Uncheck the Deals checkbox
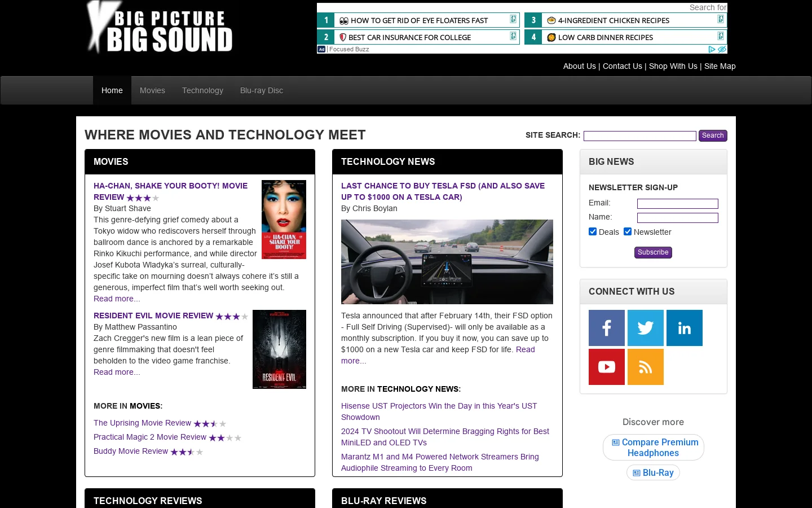 click(x=593, y=231)
